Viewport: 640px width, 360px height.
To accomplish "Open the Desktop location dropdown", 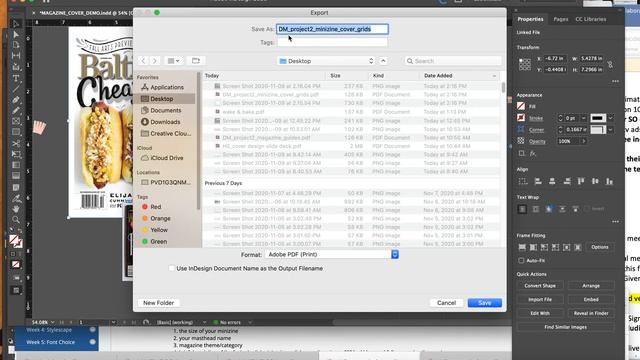I will click(326, 61).
